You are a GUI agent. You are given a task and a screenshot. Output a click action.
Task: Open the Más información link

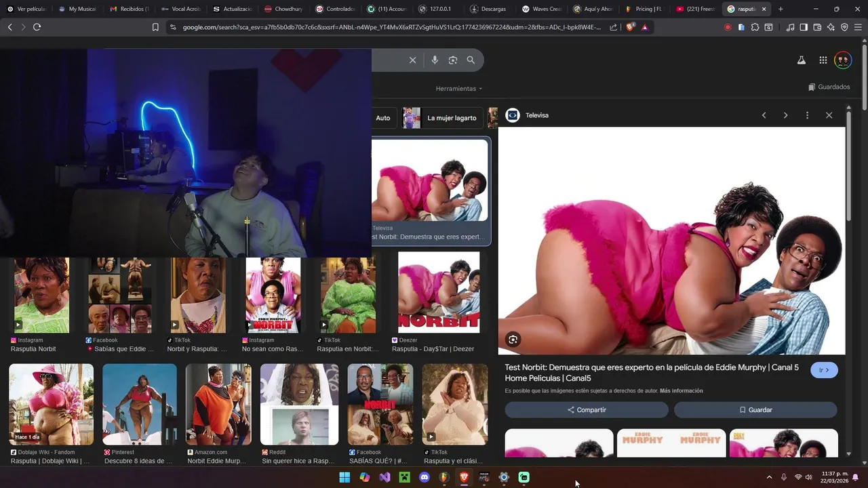point(681,391)
